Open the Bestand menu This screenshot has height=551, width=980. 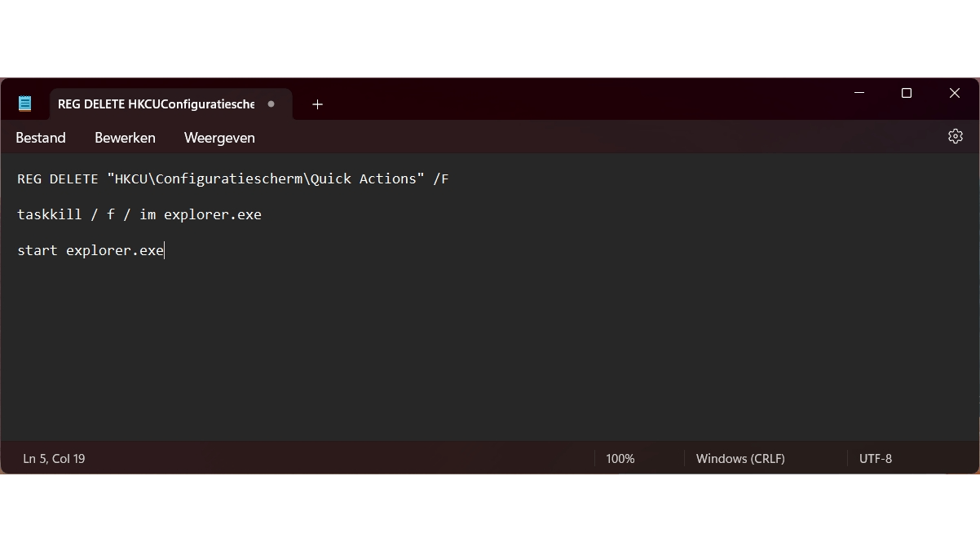coord(41,138)
